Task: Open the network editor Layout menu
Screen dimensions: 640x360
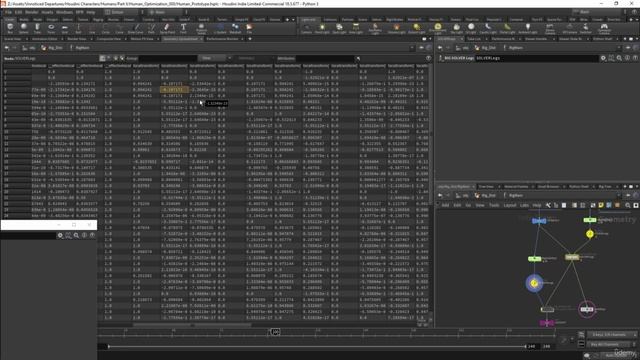Action: [x=510, y=205]
